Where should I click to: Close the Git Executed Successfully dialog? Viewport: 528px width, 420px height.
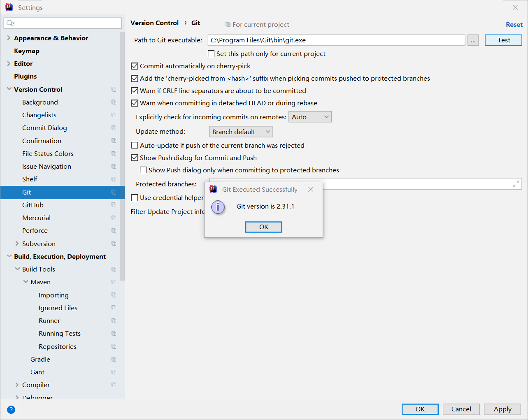(x=311, y=189)
